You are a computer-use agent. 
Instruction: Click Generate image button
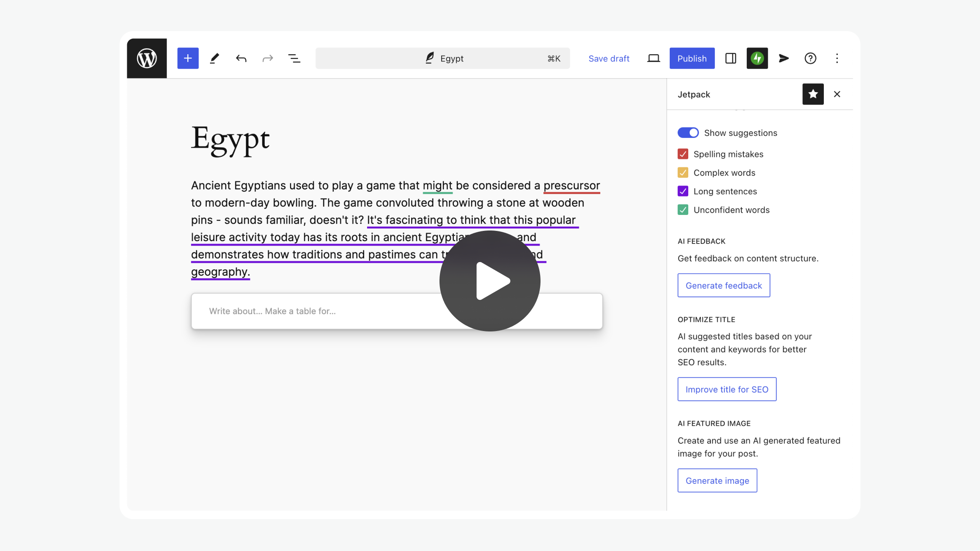pyautogui.click(x=717, y=480)
